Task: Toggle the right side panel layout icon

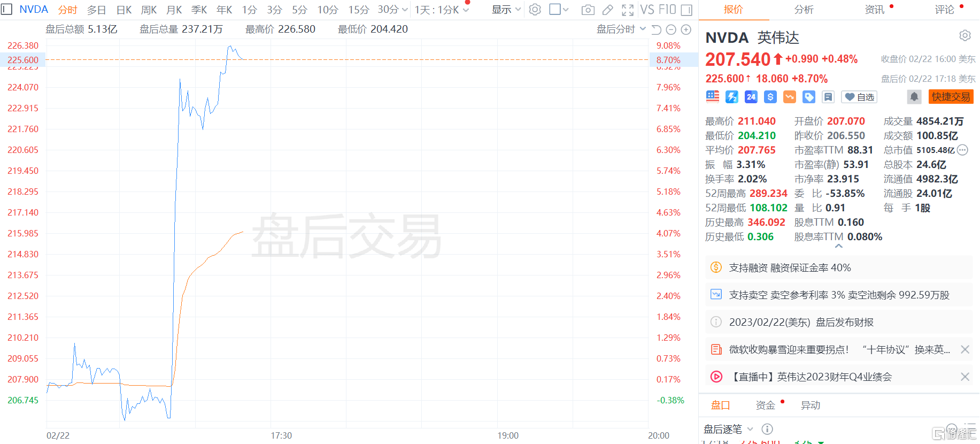Action: [686, 10]
